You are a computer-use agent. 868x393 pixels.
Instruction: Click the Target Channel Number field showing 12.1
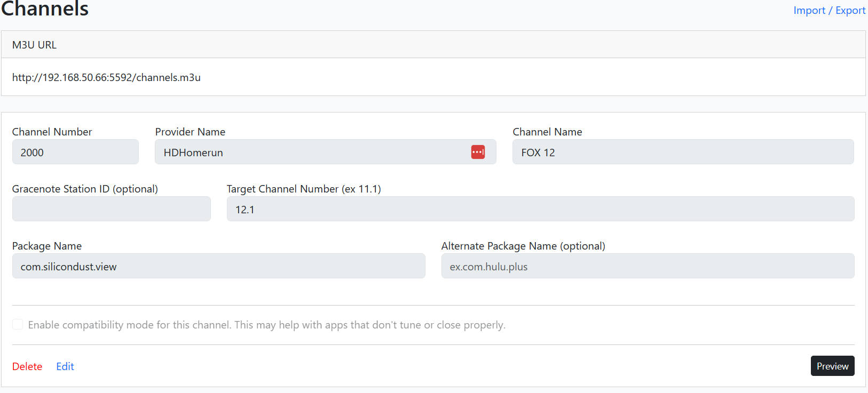click(540, 209)
